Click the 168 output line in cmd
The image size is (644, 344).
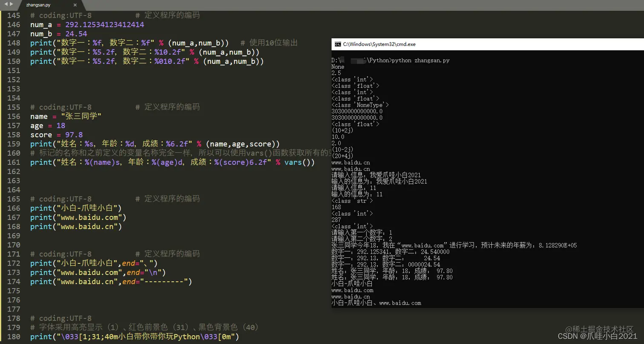(x=336, y=207)
